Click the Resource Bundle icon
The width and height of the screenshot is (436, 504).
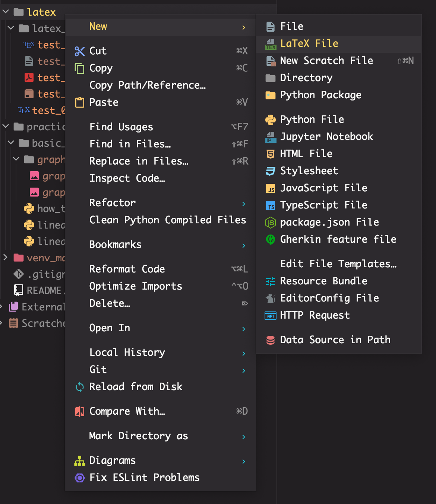[x=271, y=281]
